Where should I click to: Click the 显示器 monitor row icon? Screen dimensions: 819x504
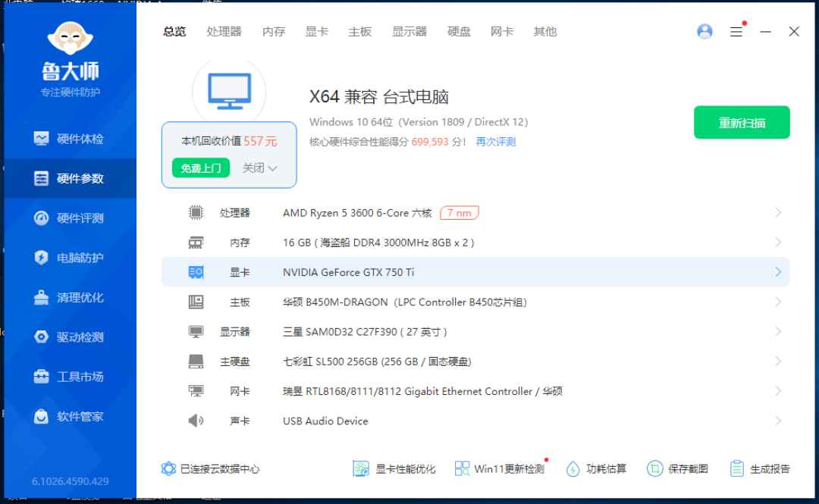pyautogui.click(x=196, y=332)
